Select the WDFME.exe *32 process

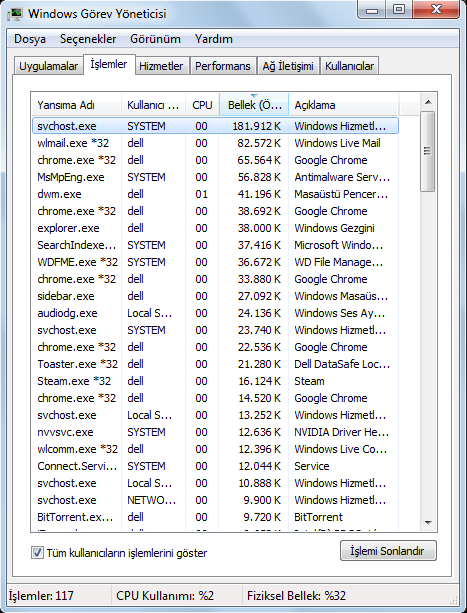[215, 262]
